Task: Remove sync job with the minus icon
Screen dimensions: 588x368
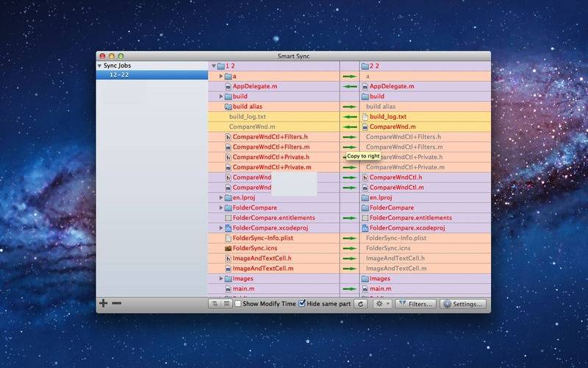Action: click(117, 303)
